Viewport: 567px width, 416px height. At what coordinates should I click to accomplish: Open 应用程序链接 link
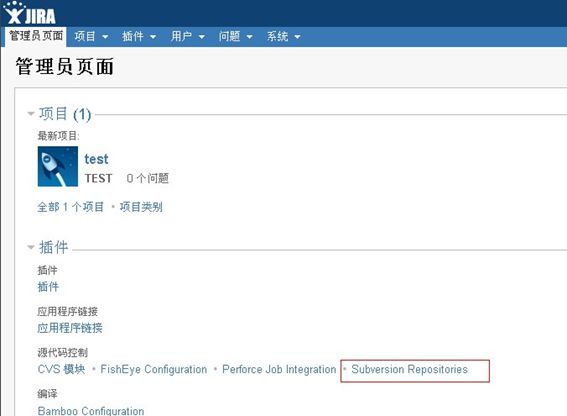tap(70, 328)
